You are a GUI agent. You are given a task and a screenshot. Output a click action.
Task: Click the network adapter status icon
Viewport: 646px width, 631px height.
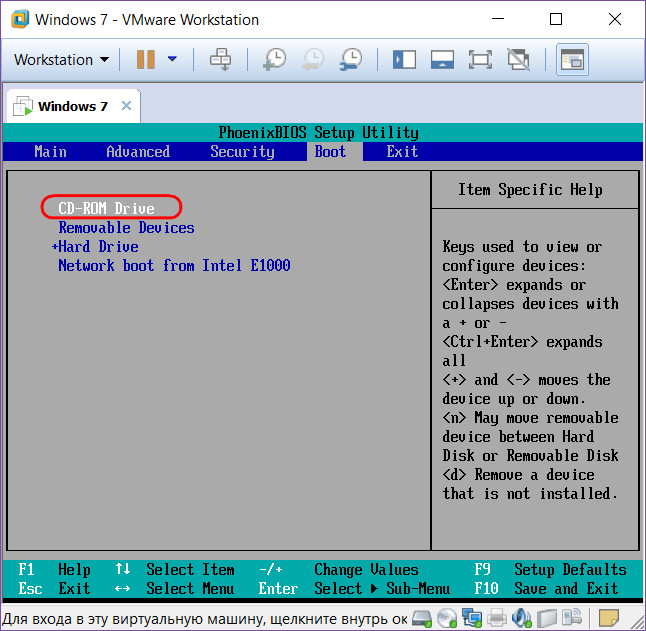pos(472,619)
